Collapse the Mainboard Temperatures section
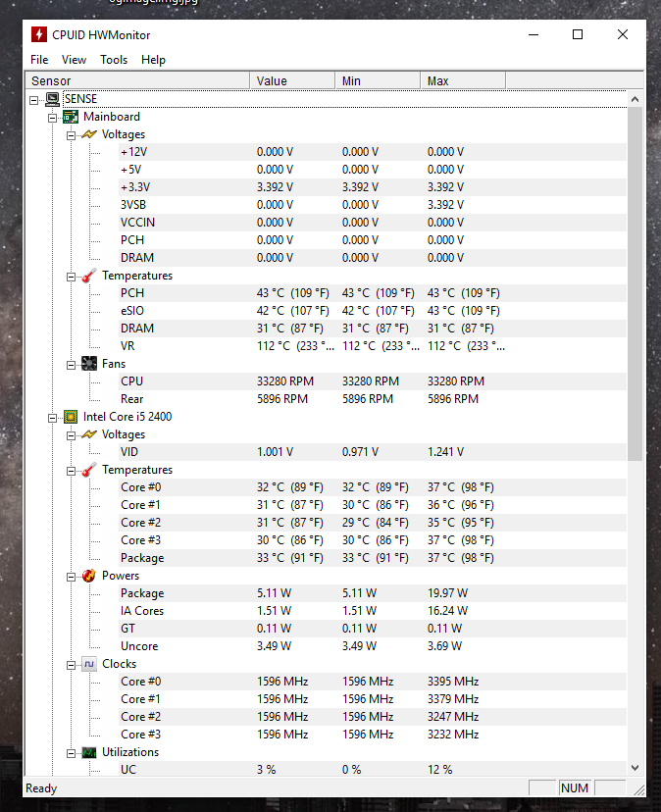 pos(71,277)
